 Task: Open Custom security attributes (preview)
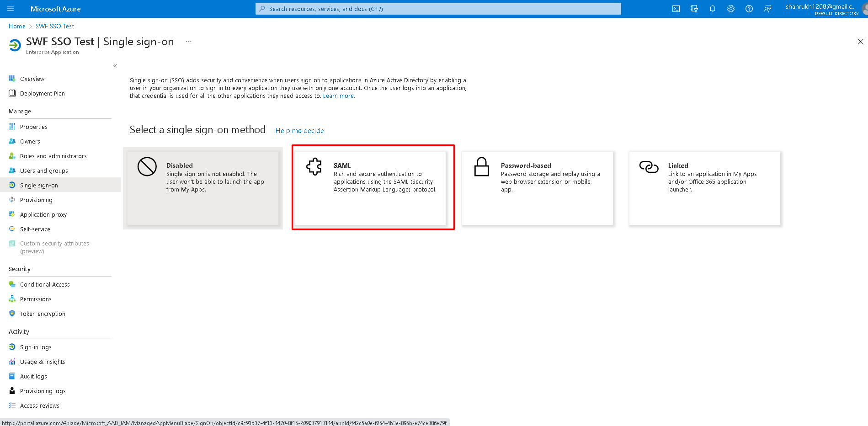click(60, 247)
